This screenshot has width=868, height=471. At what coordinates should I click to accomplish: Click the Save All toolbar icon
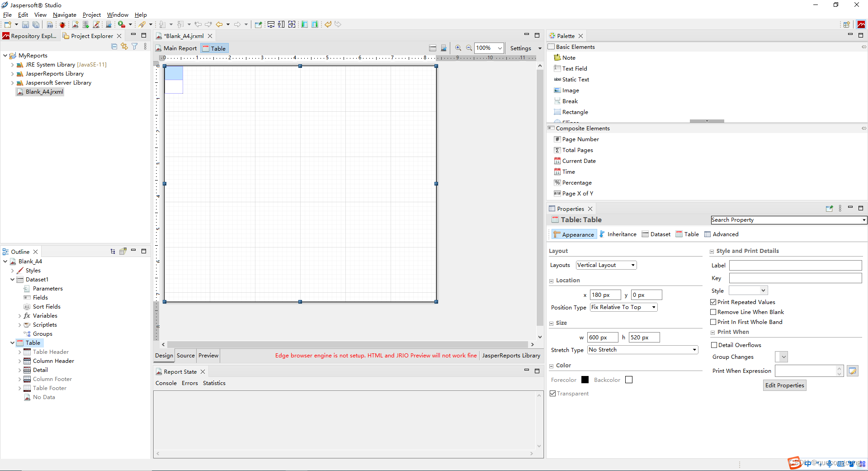[36, 24]
